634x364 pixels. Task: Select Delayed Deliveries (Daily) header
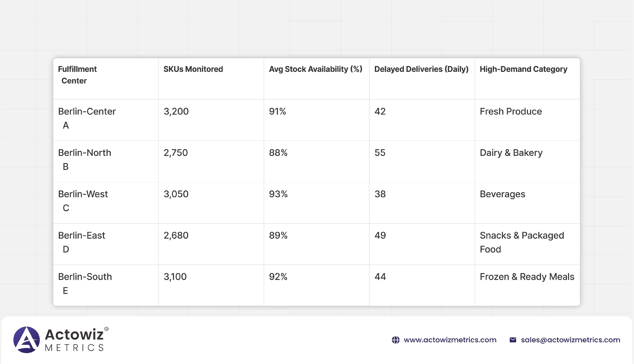point(421,69)
